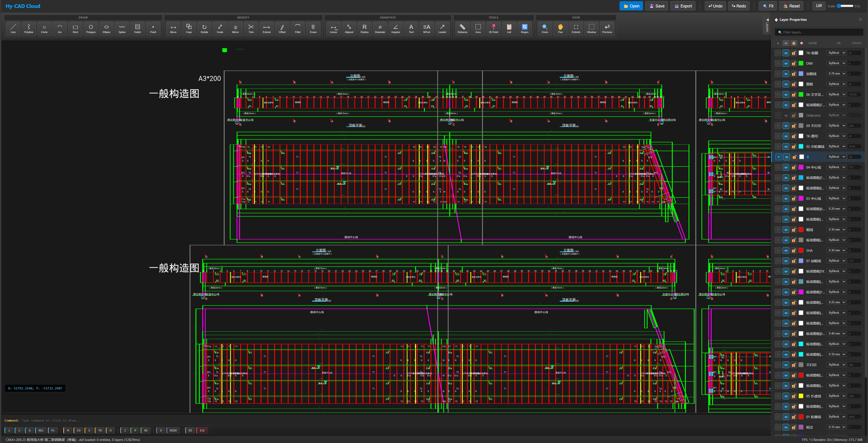Toggle visibility of SHA layer
This screenshot has height=443, width=868.
786,251
